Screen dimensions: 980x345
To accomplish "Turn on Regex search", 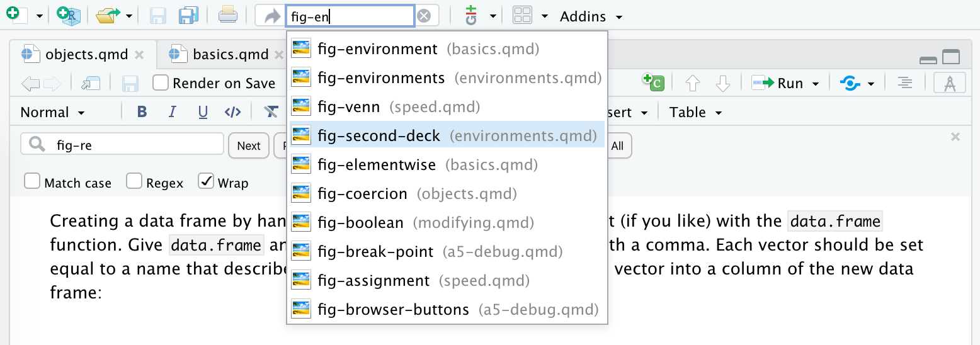I will click(134, 182).
